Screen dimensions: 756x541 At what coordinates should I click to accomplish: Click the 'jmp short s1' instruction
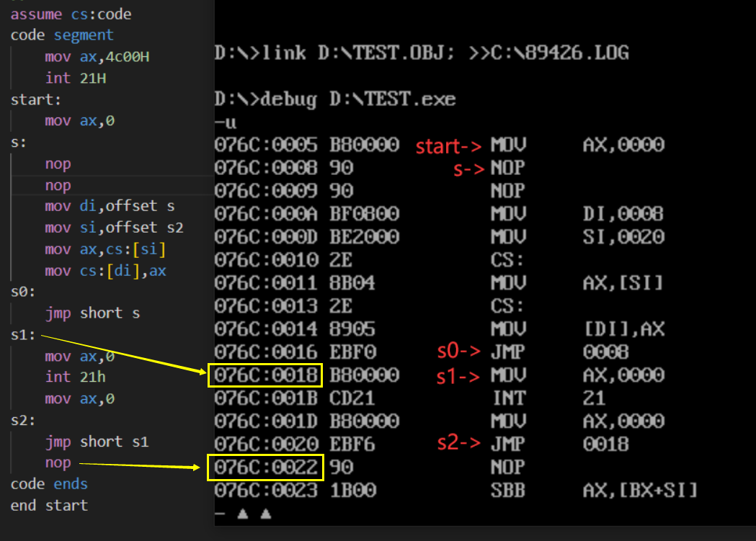pyautogui.click(x=97, y=442)
